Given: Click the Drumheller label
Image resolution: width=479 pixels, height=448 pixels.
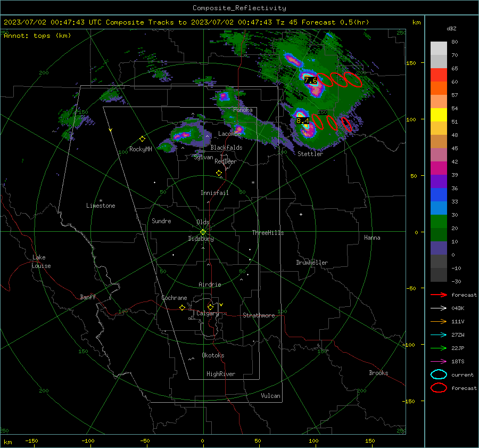Looking at the screenshot, I should pos(312,263).
